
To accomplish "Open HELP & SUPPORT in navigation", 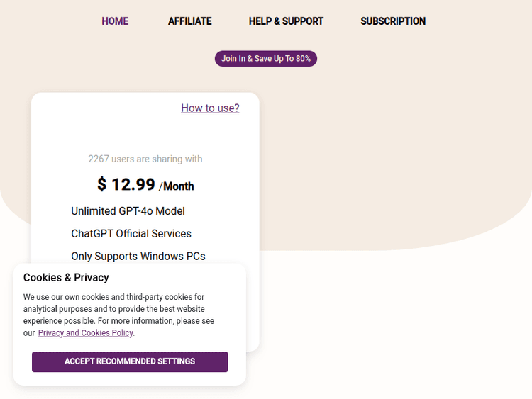I will (x=286, y=21).
